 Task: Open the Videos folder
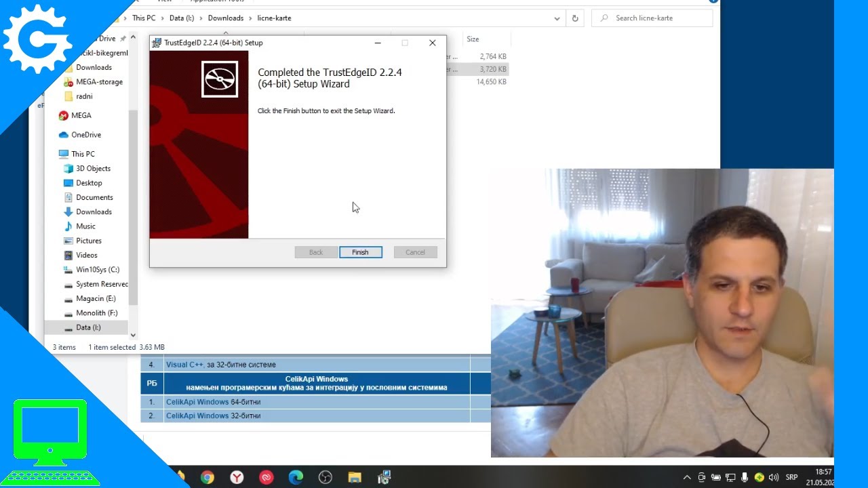click(87, 255)
